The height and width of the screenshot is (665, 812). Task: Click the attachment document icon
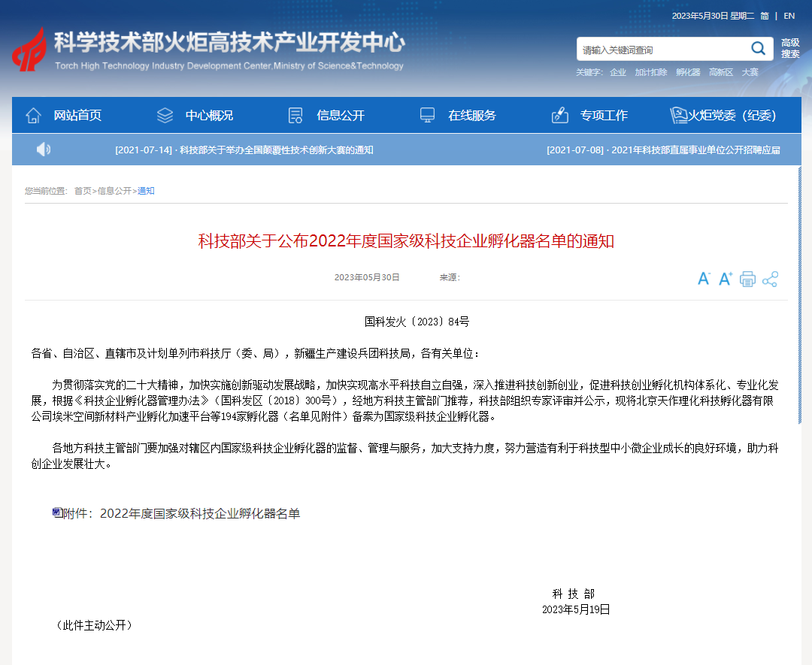coord(57,512)
